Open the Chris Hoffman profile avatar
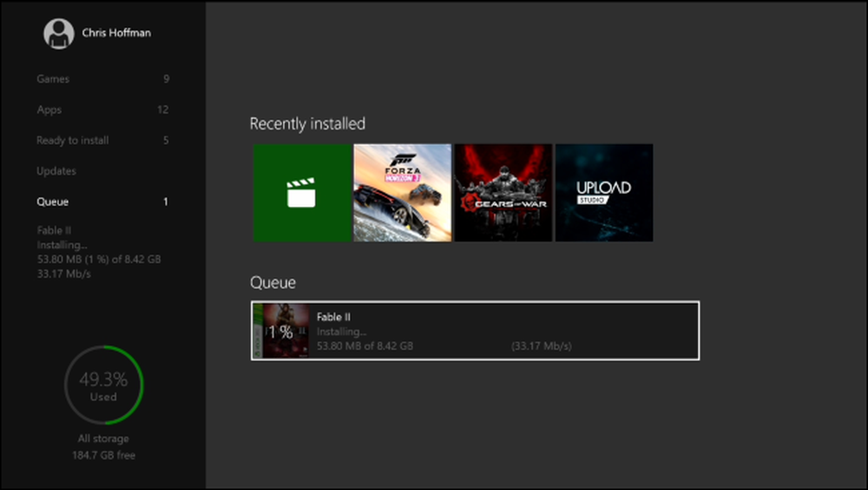 coord(59,33)
